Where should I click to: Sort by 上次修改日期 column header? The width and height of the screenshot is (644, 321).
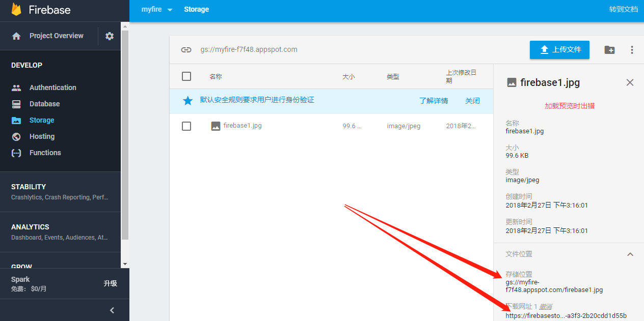tap(461, 77)
